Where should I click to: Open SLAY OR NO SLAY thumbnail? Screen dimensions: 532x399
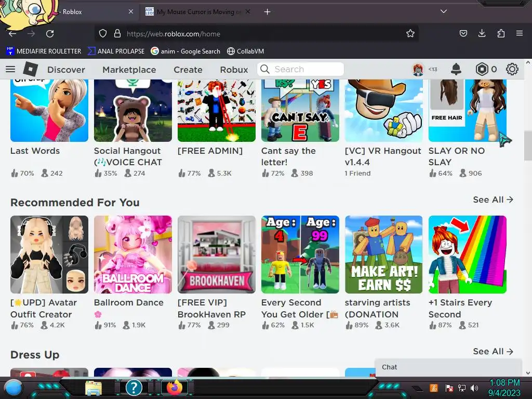[468, 111]
